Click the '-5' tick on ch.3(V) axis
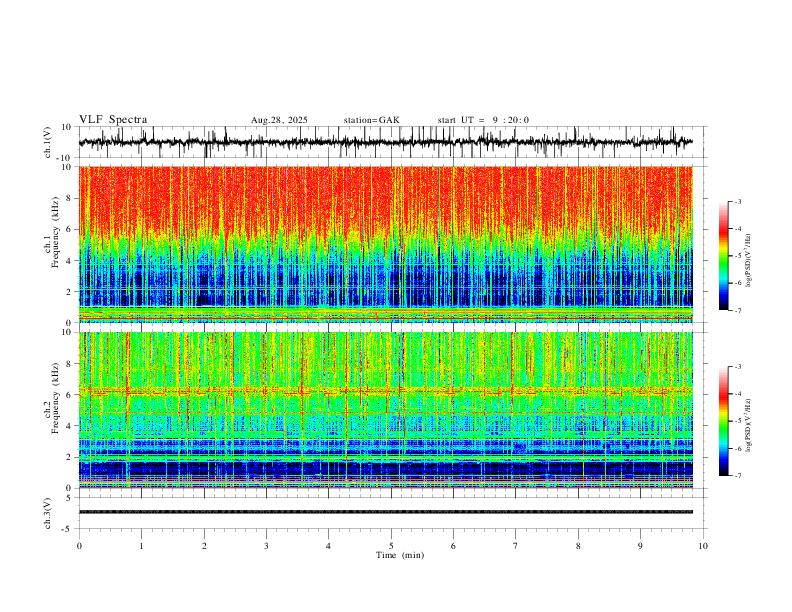This screenshot has height=612, width=792. coord(68,529)
